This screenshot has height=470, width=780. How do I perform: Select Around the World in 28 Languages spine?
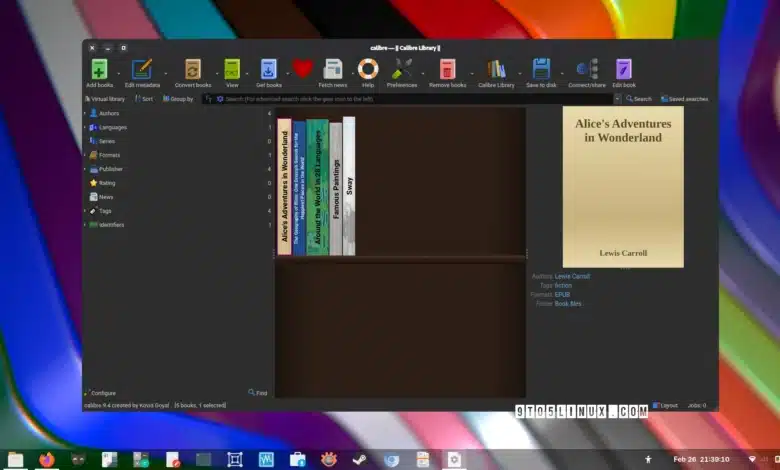pyautogui.click(x=317, y=187)
